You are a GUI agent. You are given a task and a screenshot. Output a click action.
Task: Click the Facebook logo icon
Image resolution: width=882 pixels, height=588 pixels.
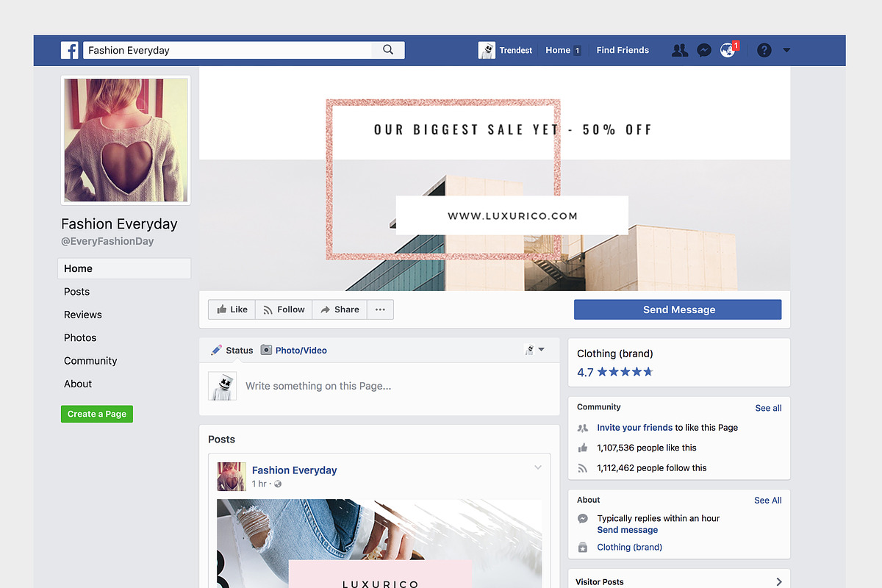70,50
